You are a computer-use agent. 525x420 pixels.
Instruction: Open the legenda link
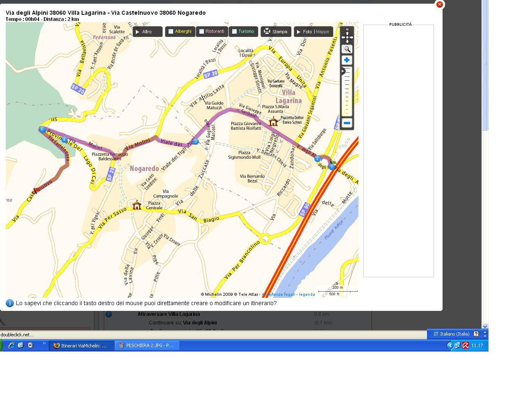(x=307, y=294)
